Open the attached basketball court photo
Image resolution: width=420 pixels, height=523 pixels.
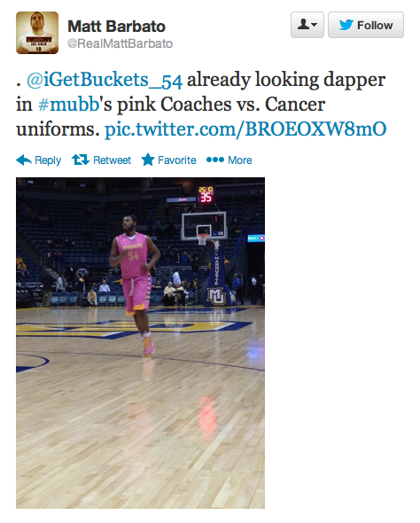pos(140,343)
